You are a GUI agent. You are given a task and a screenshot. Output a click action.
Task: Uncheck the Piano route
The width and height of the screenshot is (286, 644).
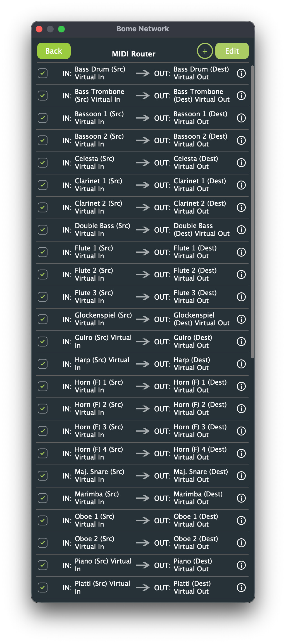[x=42, y=565]
